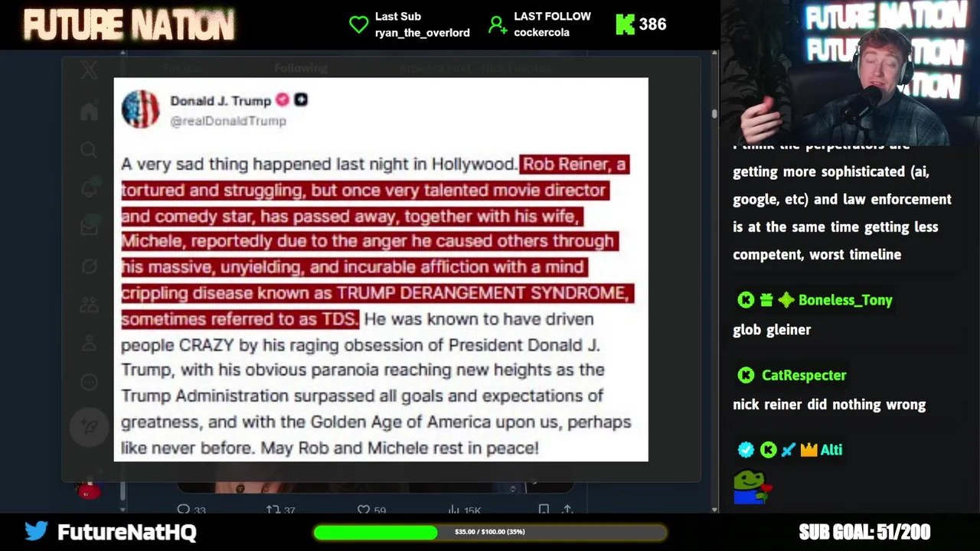Open the X logo in the sidebar
This screenshot has height=551, width=980.
click(x=89, y=70)
